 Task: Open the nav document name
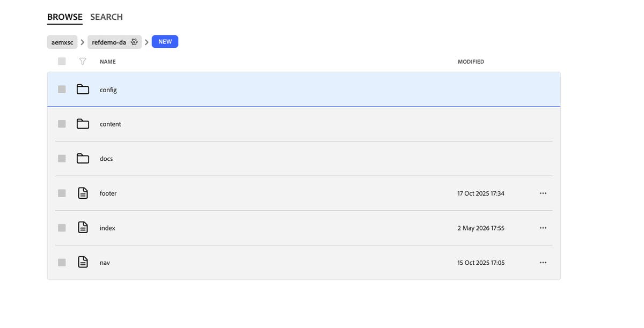[105, 263]
